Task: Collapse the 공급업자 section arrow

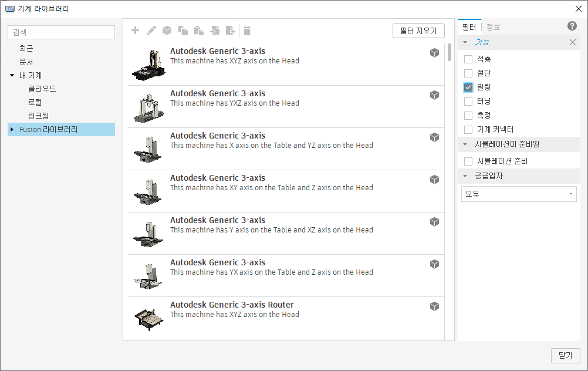Action: click(465, 176)
